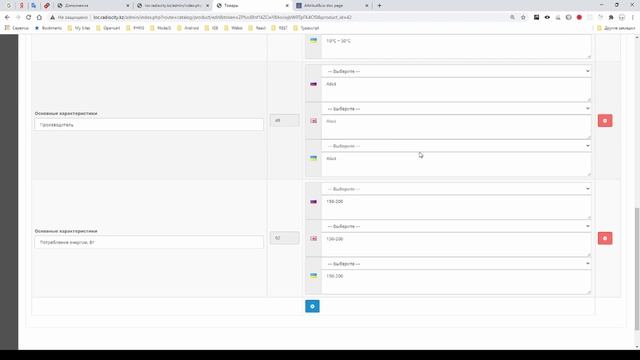Click the profile avatar icon in toolbar

point(622,17)
